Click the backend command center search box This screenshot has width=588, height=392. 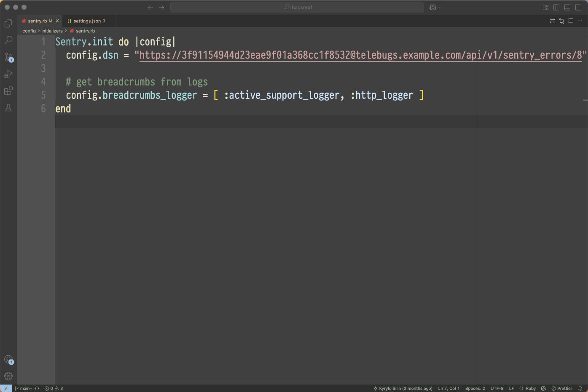pos(297,7)
